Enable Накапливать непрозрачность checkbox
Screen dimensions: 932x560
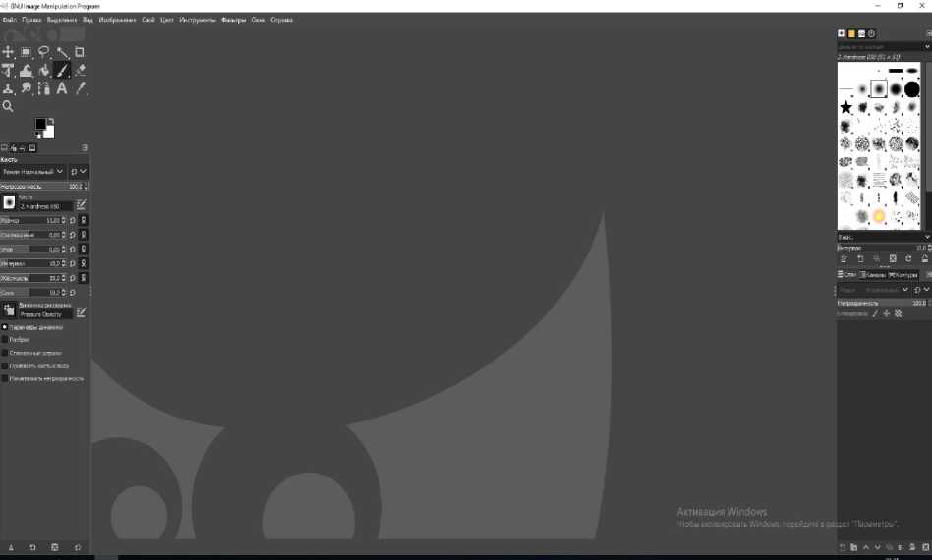pos(5,378)
